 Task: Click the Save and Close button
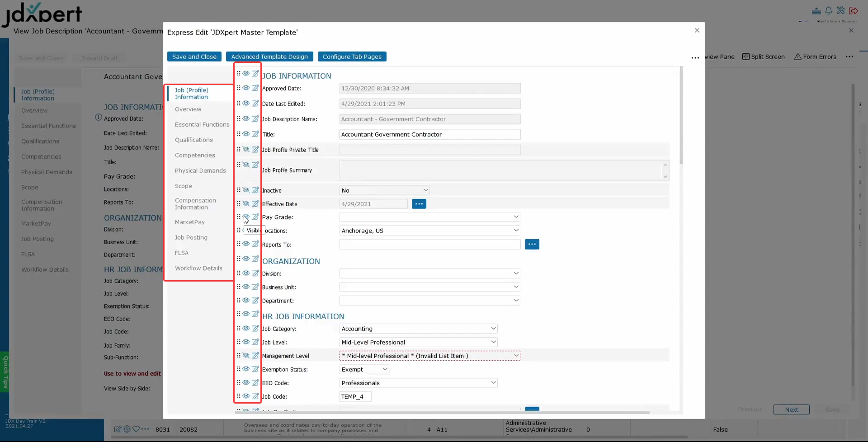(x=194, y=56)
